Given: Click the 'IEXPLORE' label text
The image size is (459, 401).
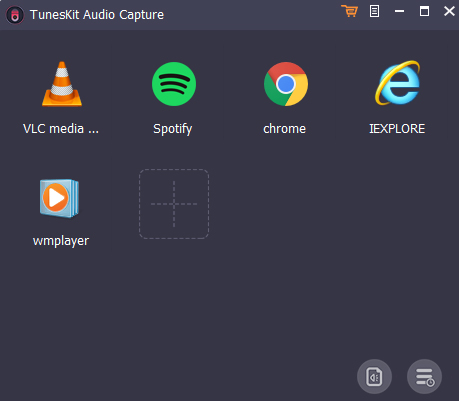Looking at the screenshot, I should pos(397,129).
